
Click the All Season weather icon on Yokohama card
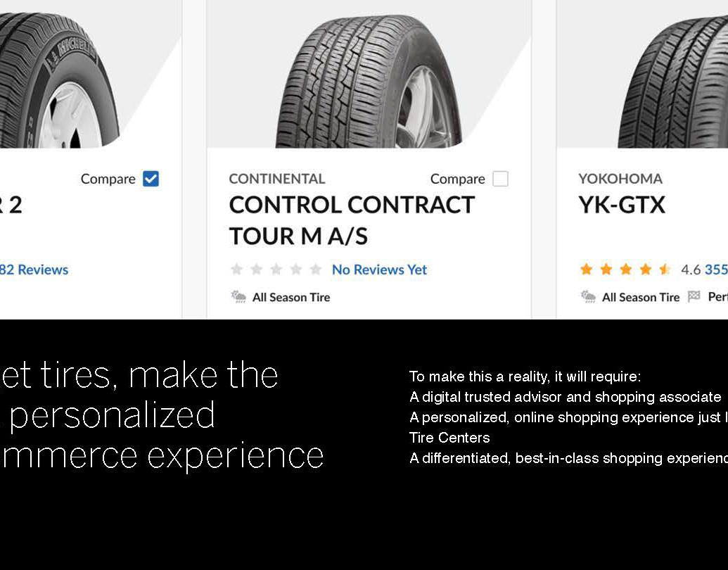point(588,296)
